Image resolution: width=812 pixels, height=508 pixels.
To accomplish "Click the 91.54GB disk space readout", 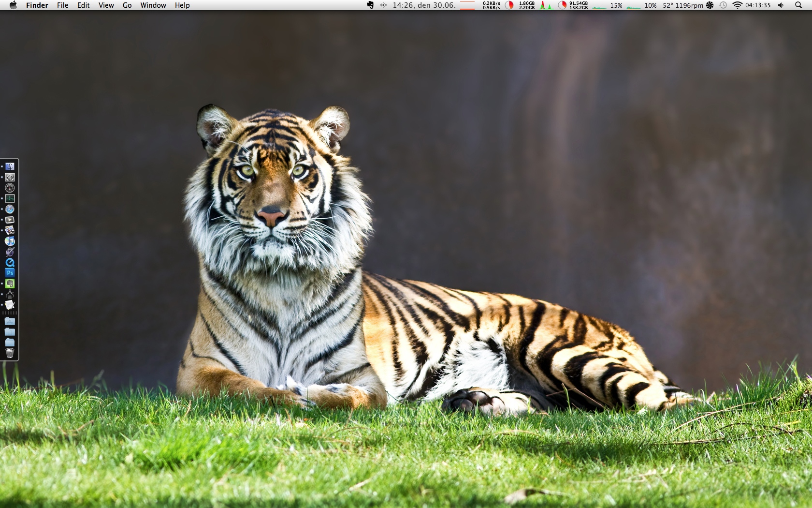I will point(579,5).
